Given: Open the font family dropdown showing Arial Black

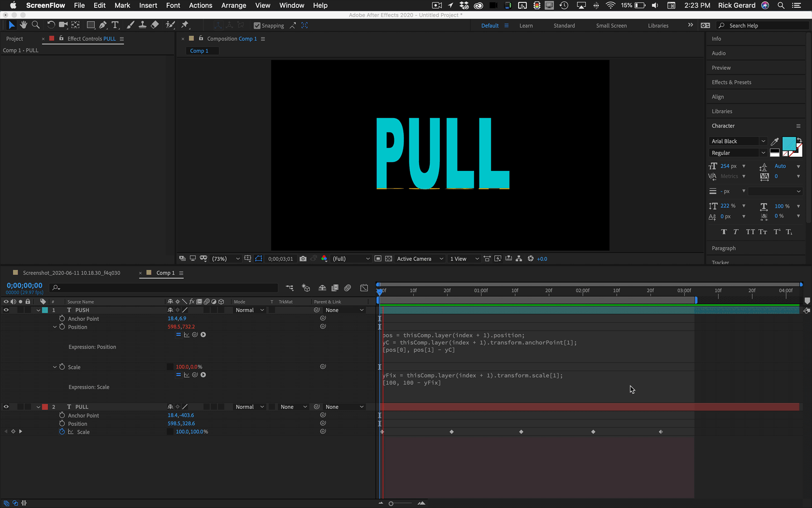Looking at the screenshot, I should click(x=738, y=141).
